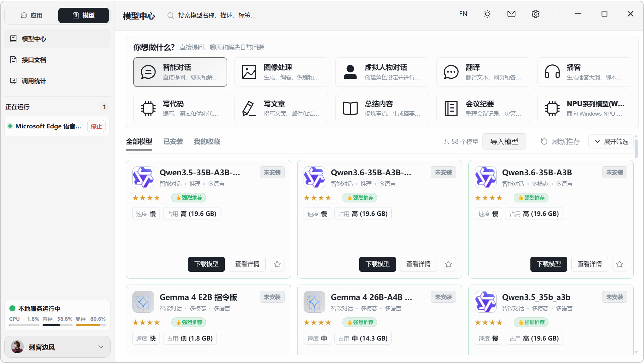Screen dimensions: 644x363
Task: Click the search magnifier icon
Action: tap(171, 15)
